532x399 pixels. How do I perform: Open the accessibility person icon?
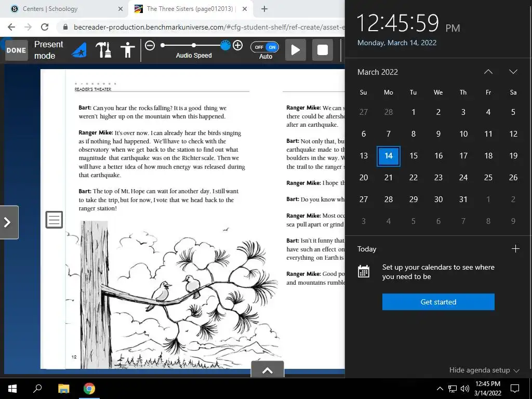coord(128,50)
